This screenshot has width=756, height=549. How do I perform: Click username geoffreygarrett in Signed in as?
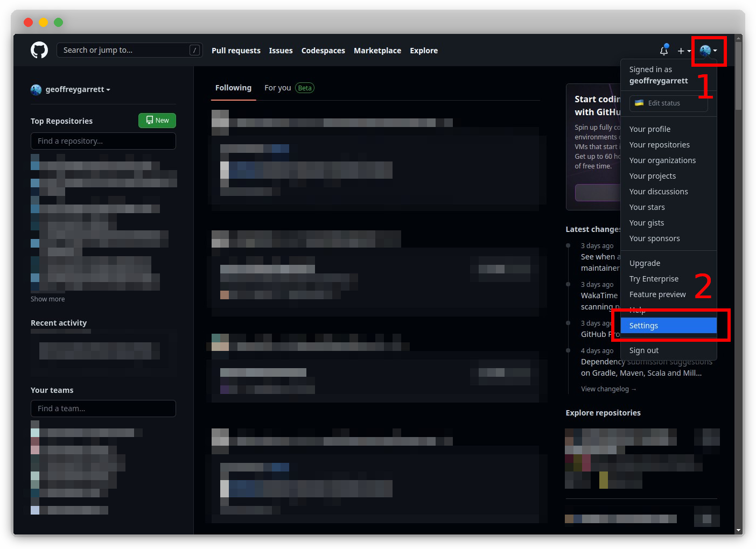[659, 81]
